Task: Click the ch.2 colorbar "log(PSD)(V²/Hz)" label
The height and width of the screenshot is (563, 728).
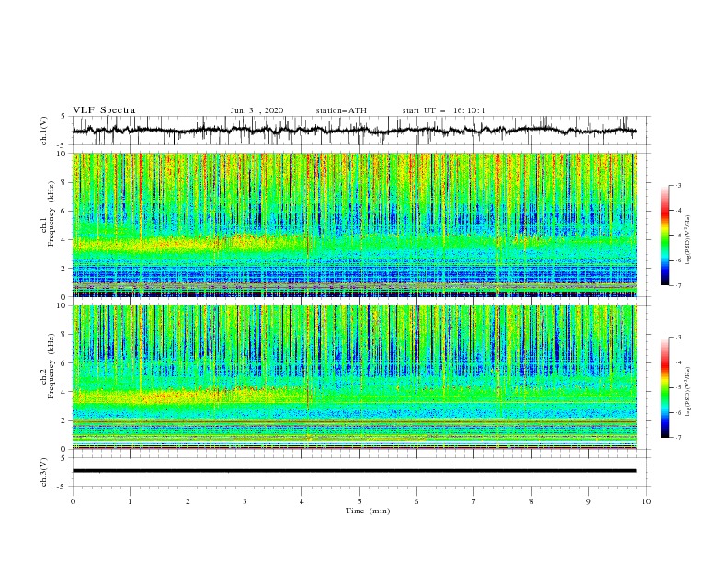Action: (688, 392)
